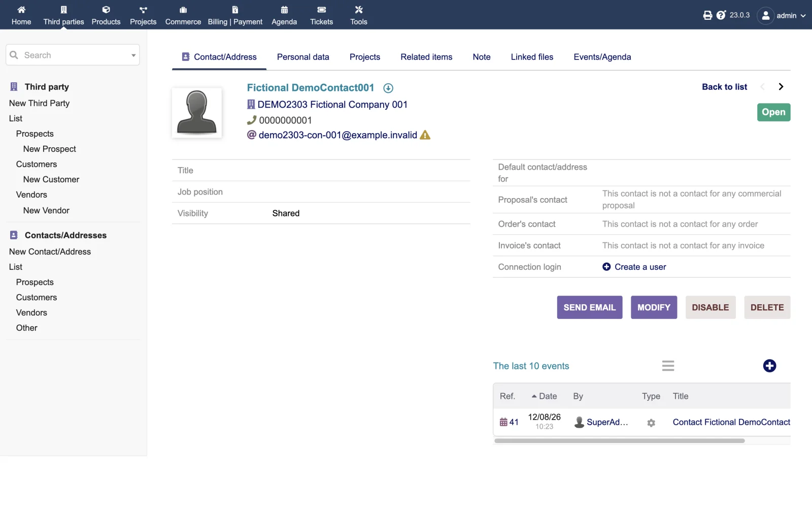The image size is (812, 508).
Task: Click Third party section icon in sidebar
Action: [x=14, y=87]
